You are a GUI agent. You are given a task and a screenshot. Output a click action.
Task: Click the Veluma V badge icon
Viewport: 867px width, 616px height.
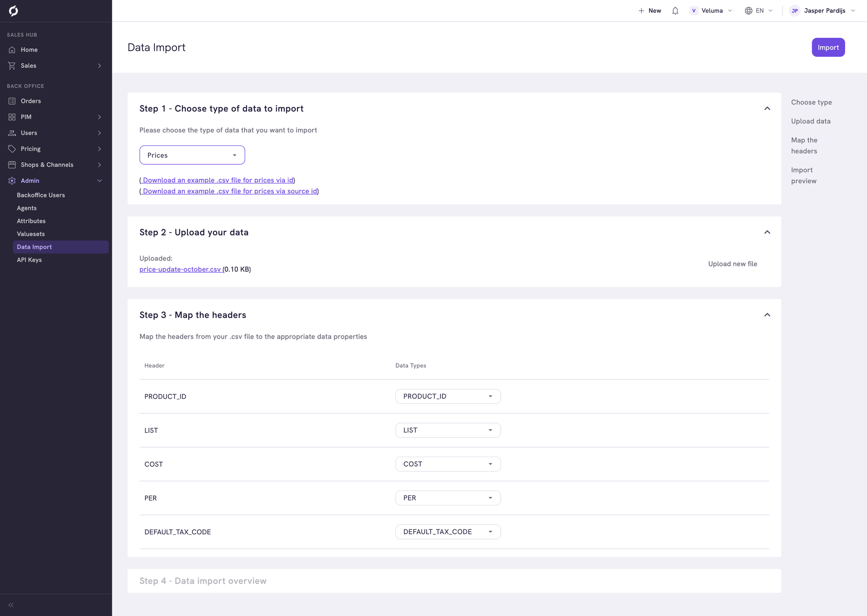(694, 10)
